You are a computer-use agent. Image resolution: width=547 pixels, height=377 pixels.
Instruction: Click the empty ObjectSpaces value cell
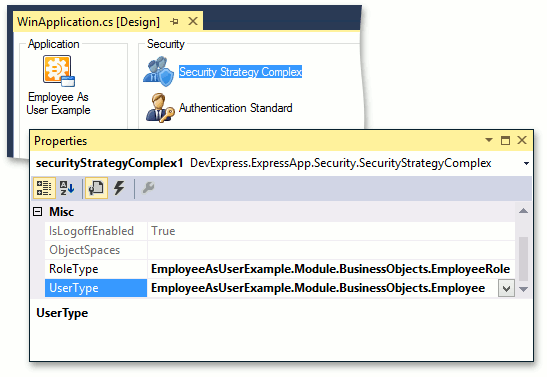coord(331,250)
